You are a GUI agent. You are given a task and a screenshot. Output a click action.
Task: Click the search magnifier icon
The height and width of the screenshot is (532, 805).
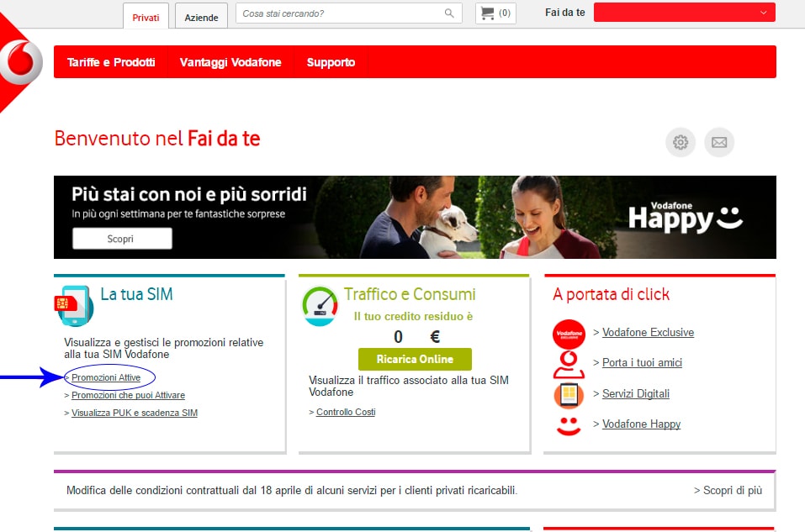coord(449,13)
